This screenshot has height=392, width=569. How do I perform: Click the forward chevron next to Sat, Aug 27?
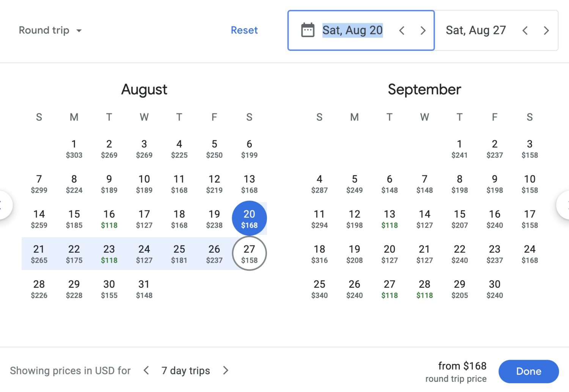[546, 30]
